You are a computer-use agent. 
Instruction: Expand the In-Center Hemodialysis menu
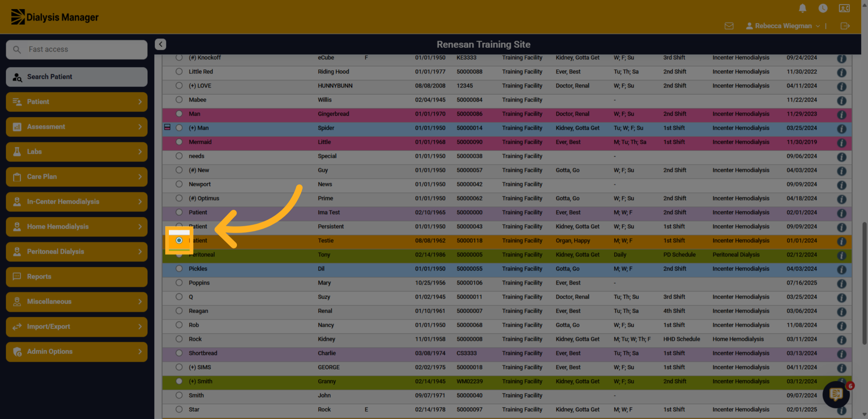[77, 202]
